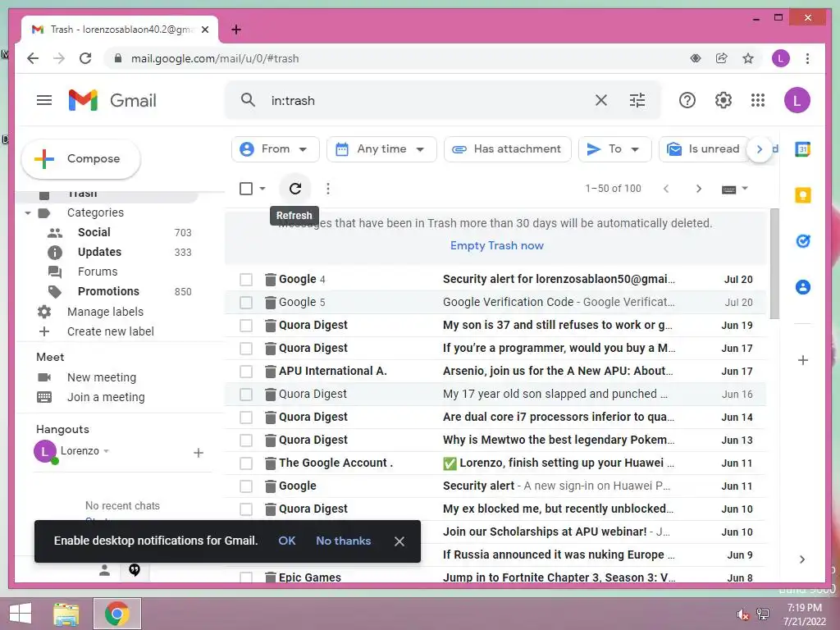The width and height of the screenshot is (840, 630).
Task: Go to the newer messages page arrow
Action: (666, 189)
